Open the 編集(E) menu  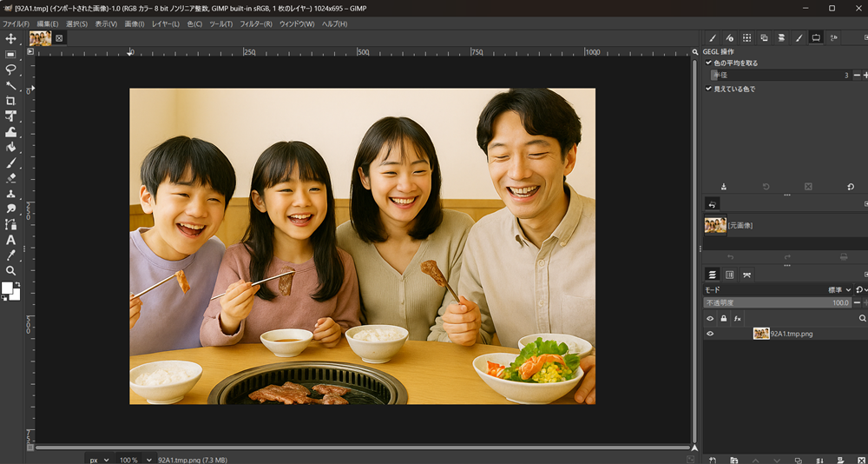pyautogui.click(x=48, y=23)
